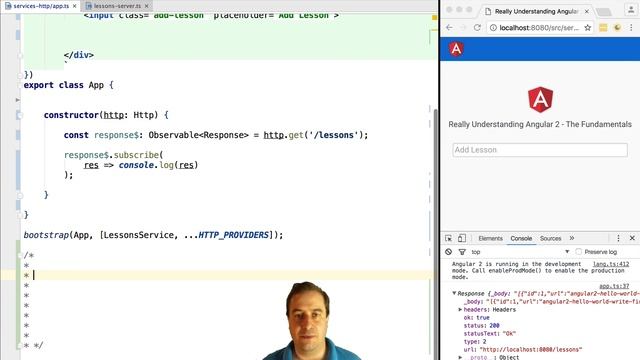
Task: Select the Really Understanding Angular browser tab
Action: pos(536,11)
